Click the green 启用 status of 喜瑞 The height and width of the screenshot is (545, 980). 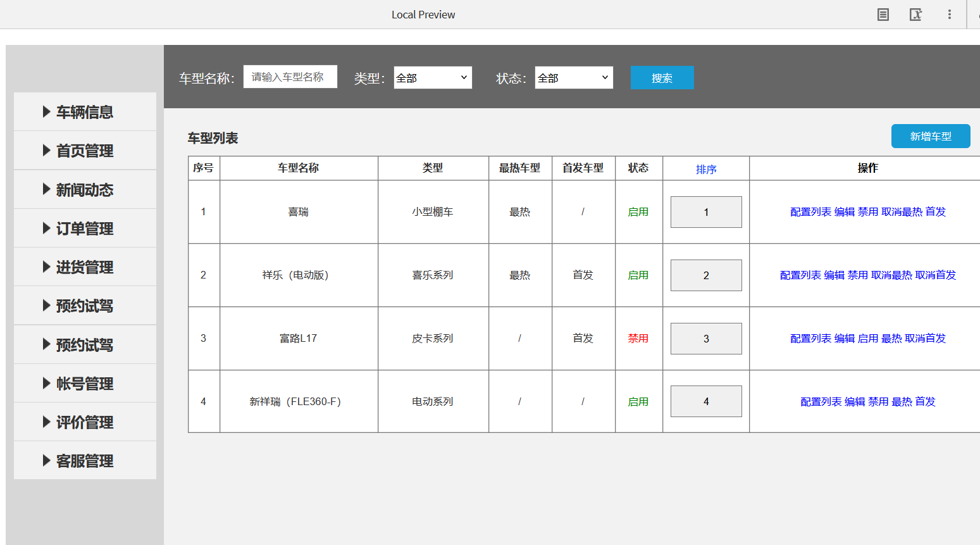(638, 212)
